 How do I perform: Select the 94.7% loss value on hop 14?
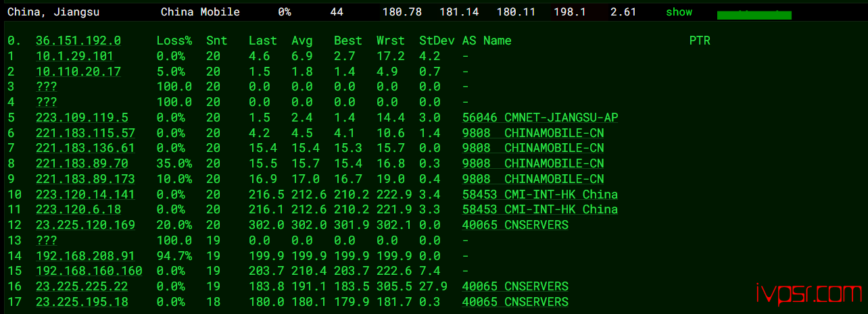(x=174, y=256)
